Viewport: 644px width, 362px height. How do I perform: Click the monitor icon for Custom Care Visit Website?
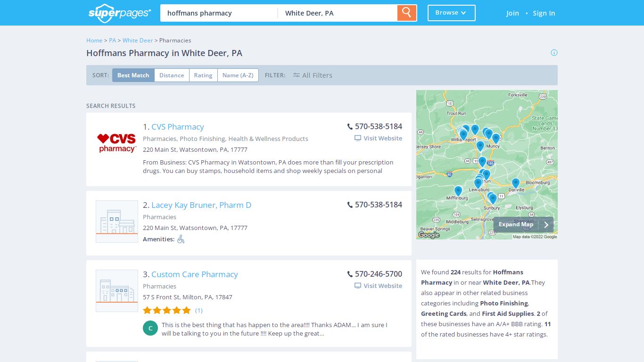[x=358, y=286]
